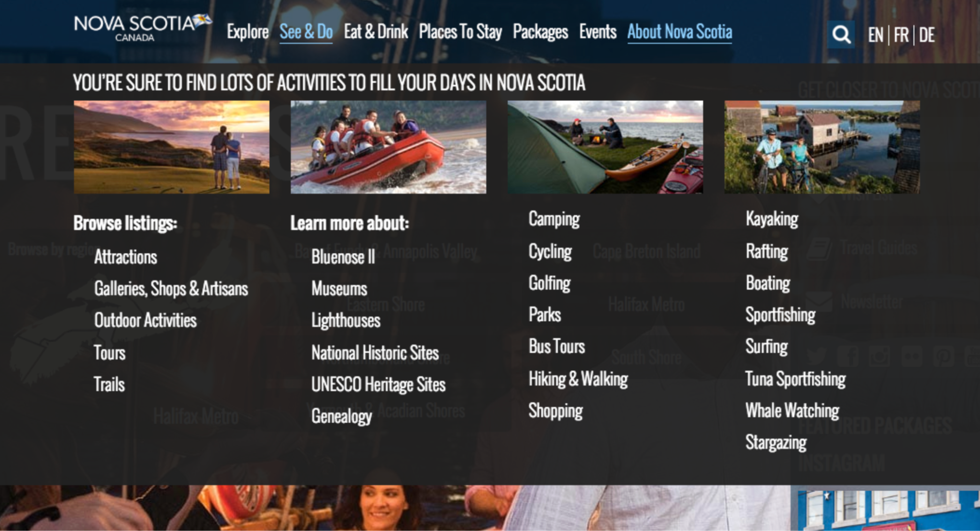The height and width of the screenshot is (531, 980).
Task: Go to the Events menu item
Action: (598, 32)
